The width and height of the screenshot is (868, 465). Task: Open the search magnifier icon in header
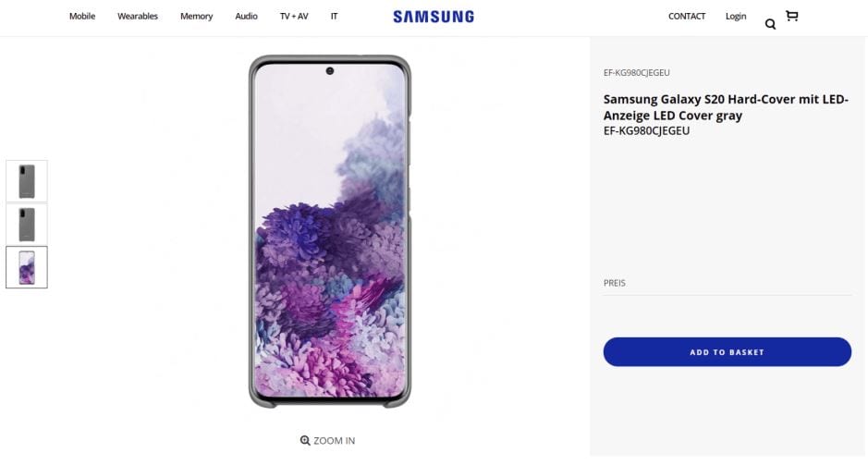click(x=770, y=24)
